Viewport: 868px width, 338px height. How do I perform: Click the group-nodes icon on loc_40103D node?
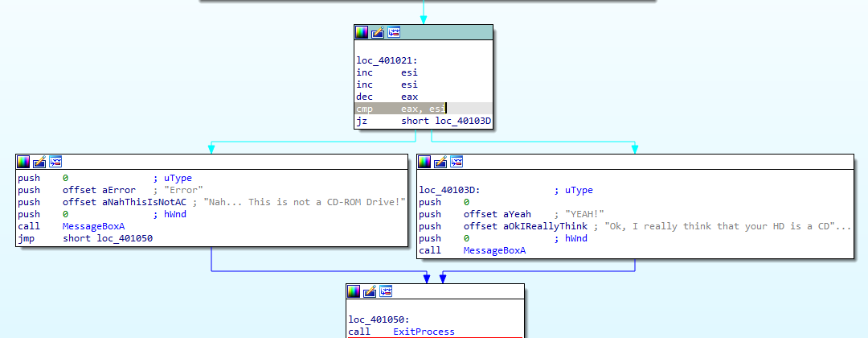[x=457, y=162]
